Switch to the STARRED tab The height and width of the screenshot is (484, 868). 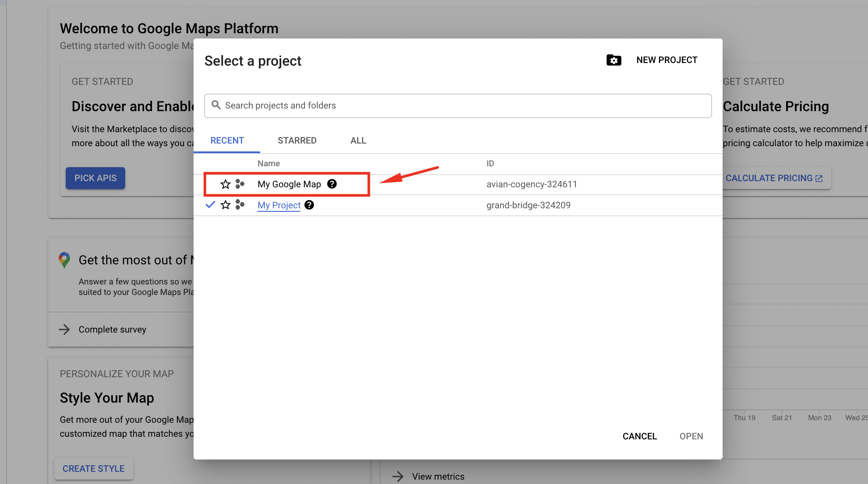tap(297, 140)
